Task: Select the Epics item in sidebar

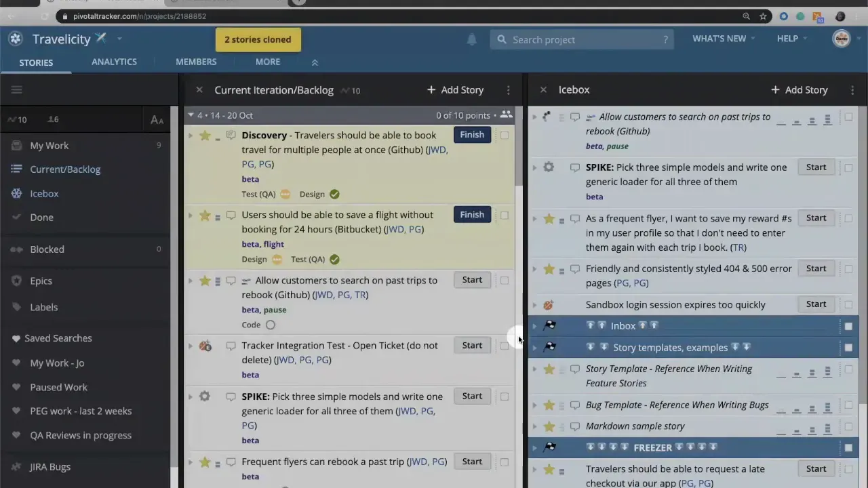Action: coord(41,281)
